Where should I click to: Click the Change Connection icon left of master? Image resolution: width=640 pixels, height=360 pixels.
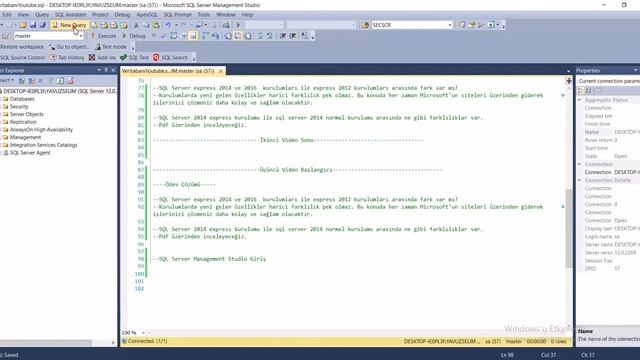click(5, 36)
